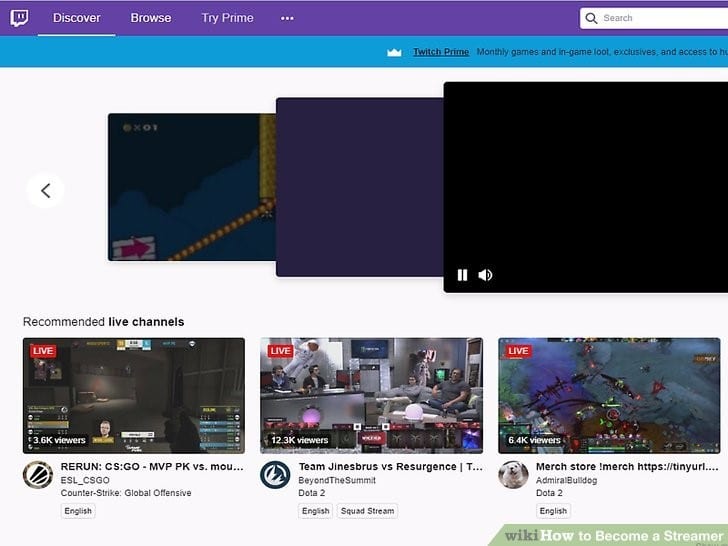
Task: Click the AdmiralBulldog channel avatar
Action: (x=513, y=474)
